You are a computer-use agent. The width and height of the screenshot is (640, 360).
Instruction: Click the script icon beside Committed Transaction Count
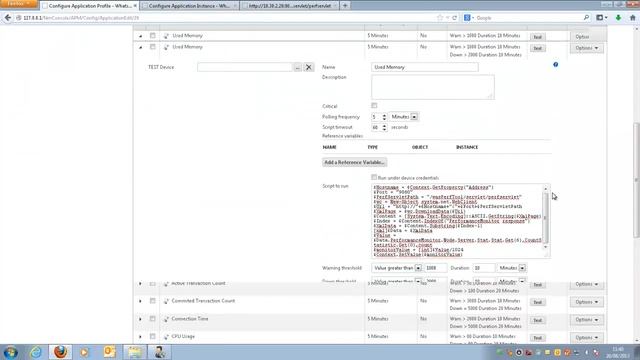(166, 301)
